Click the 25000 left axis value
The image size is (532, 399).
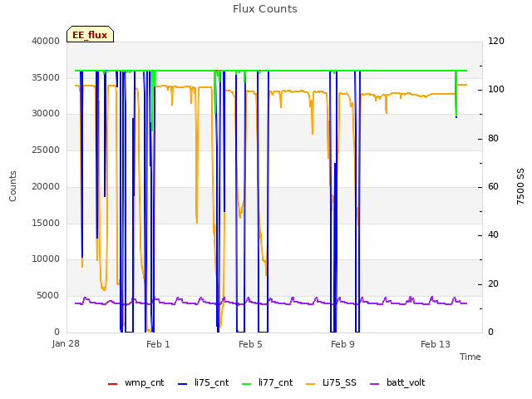point(46,150)
